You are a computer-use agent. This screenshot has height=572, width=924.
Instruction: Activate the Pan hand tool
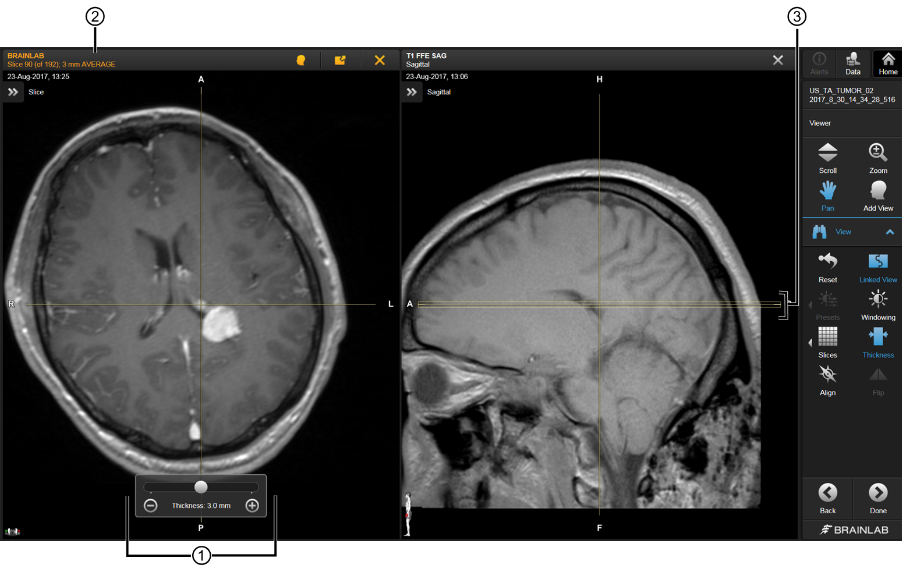click(827, 196)
